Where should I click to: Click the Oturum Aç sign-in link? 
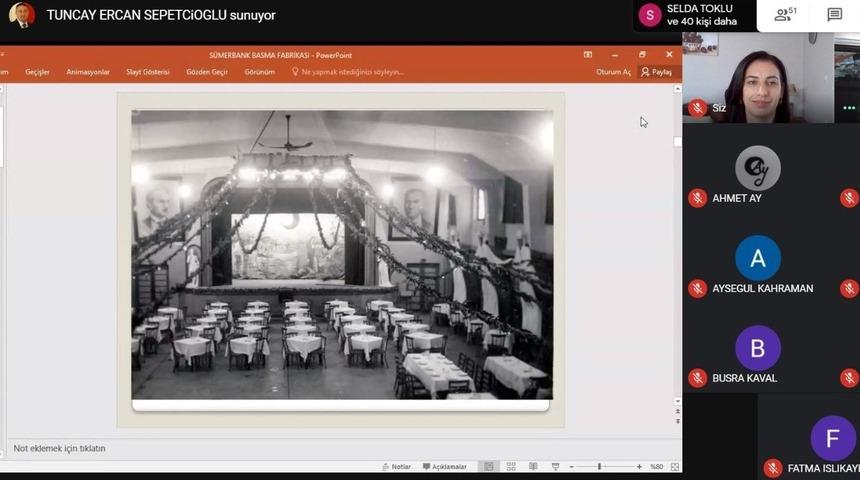tap(613, 72)
